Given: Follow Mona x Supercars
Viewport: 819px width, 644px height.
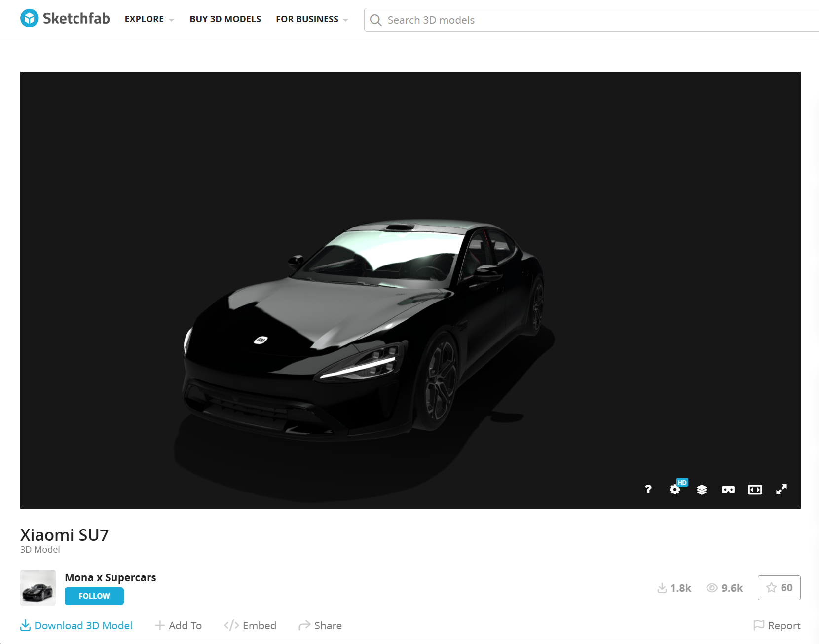Looking at the screenshot, I should [x=94, y=596].
